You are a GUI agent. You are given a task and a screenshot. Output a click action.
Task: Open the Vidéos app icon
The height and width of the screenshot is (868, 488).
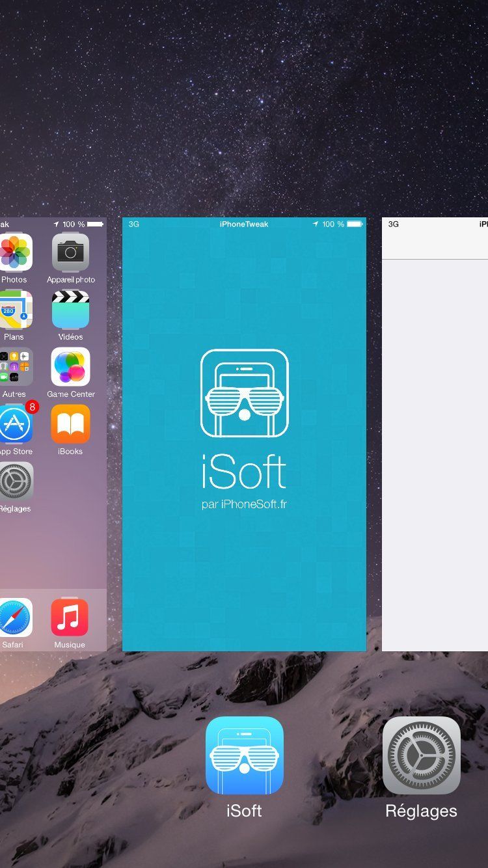pos(70,310)
